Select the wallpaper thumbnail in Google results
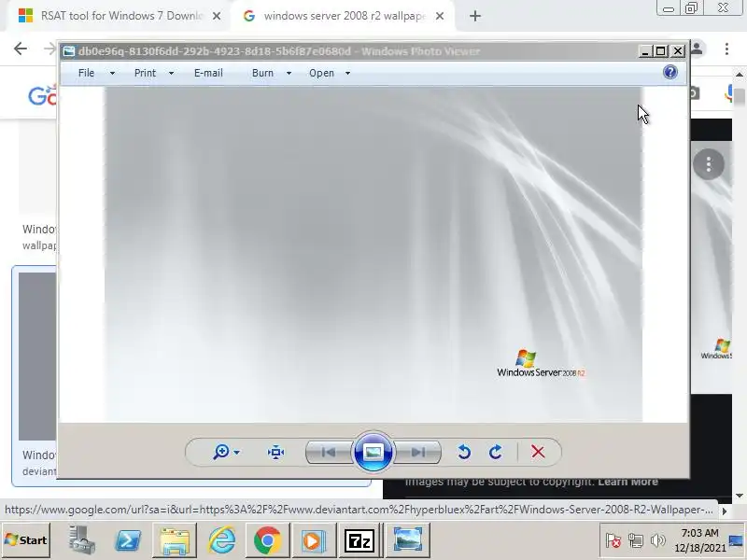The width and height of the screenshot is (747, 560). [37, 357]
